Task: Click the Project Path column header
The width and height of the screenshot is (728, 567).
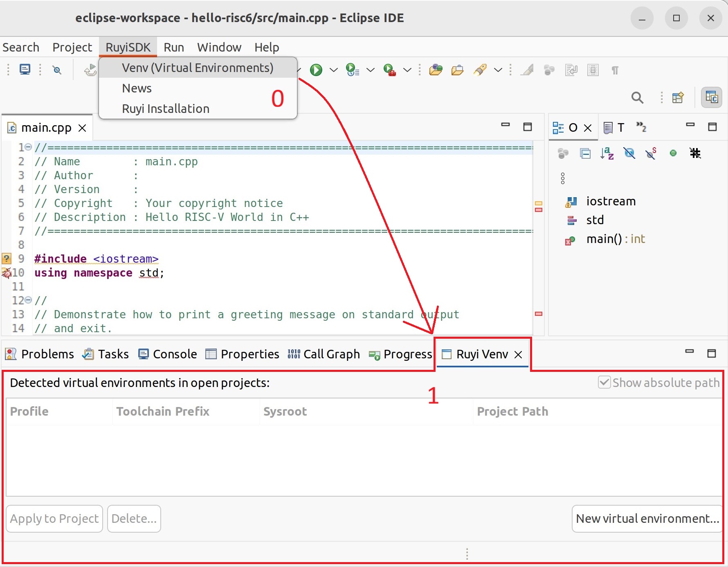Action: 512,412
